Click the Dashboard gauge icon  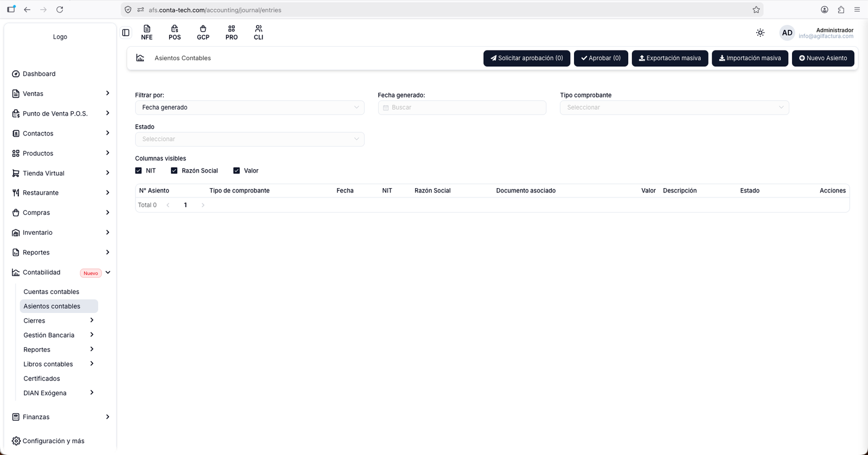point(16,74)
